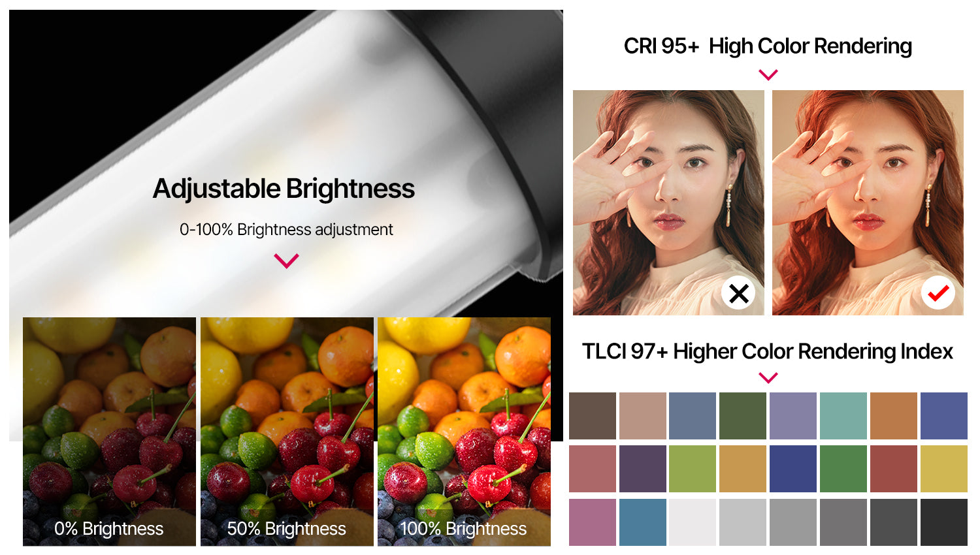The image size is (980, 555).
Task: Pick the dark navy blue swatch in middle row
Action: [x=793, y=469]
